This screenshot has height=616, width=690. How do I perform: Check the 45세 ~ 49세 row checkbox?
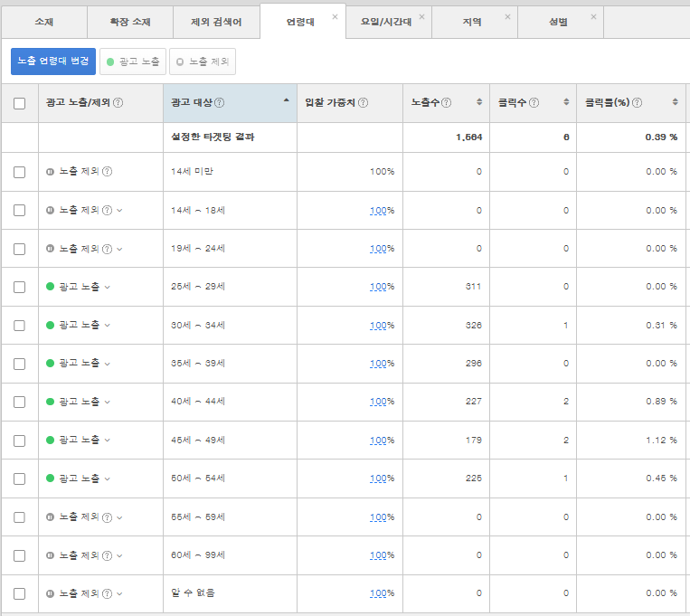pos(19,441)
